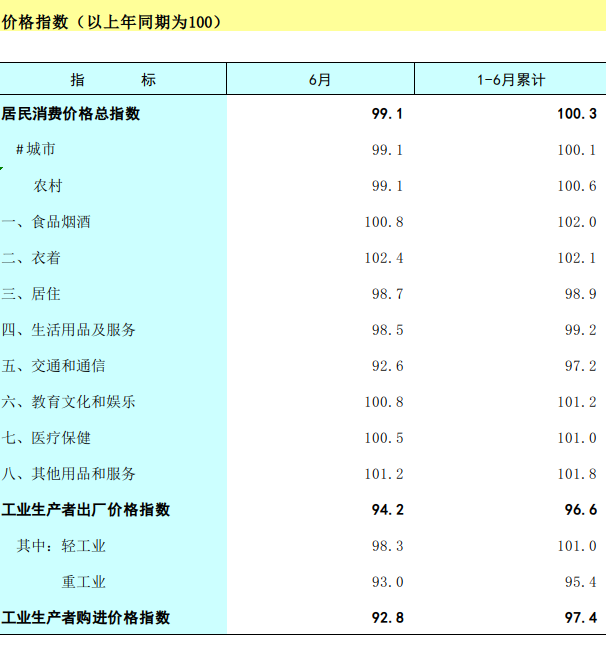The height and width of the screenshot is (650, 606).
Task: Select the 101.8 cumulative value for 其他用品和服务
Action: click(577, 474)
